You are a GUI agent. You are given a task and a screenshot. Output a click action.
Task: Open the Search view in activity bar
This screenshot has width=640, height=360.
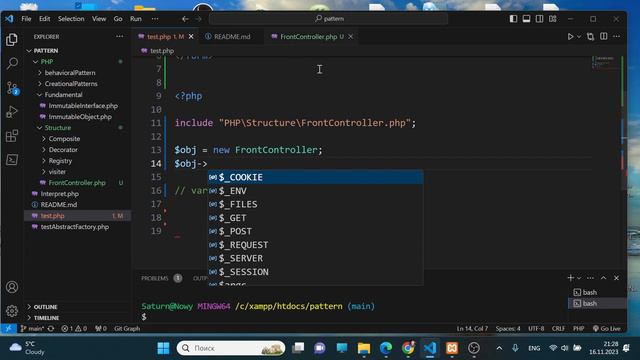(x=12, y=63)
